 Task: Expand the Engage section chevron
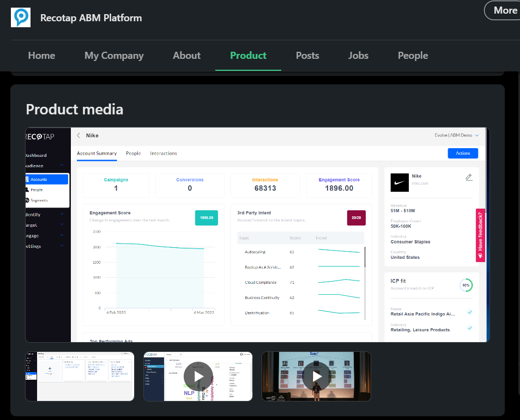(62, 235)
